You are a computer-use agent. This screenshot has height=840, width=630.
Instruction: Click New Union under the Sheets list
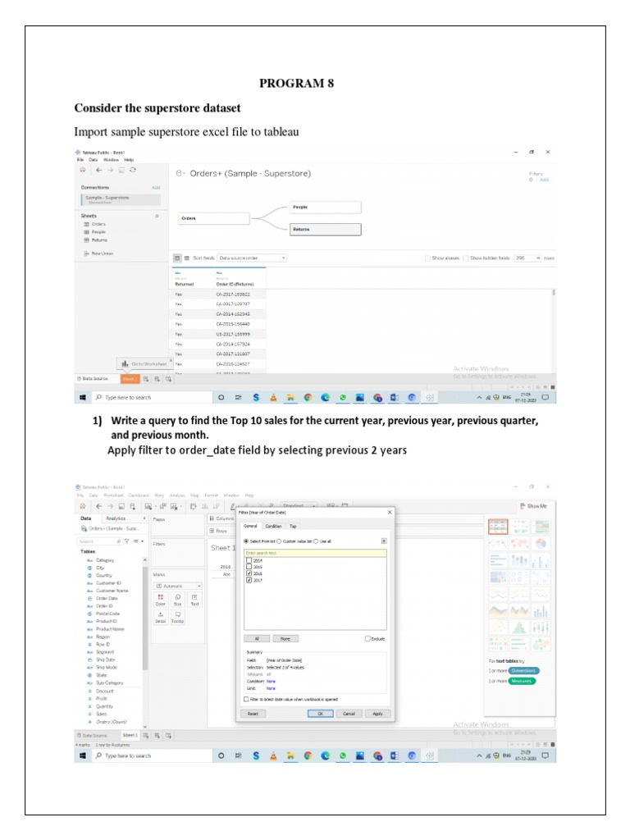point(98,253)
